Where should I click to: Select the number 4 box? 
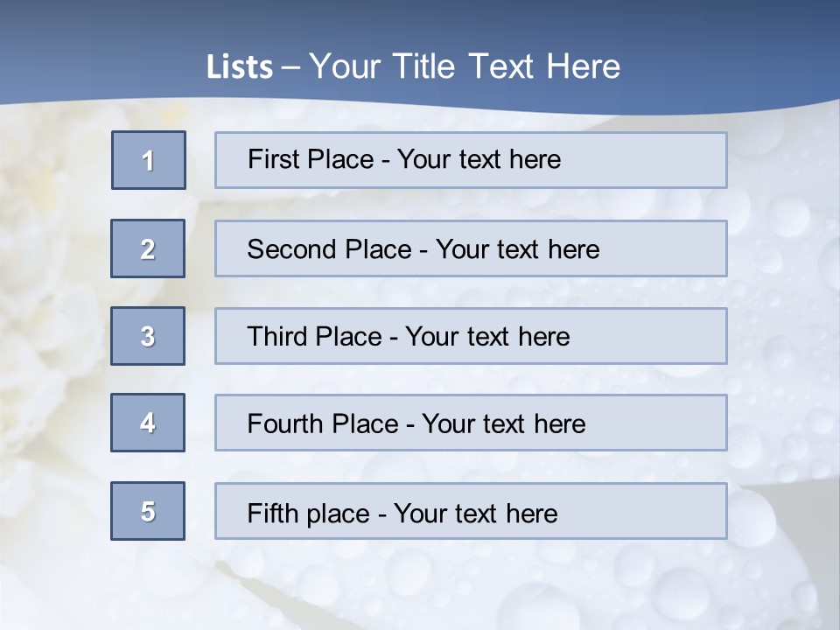pos(148,423)
